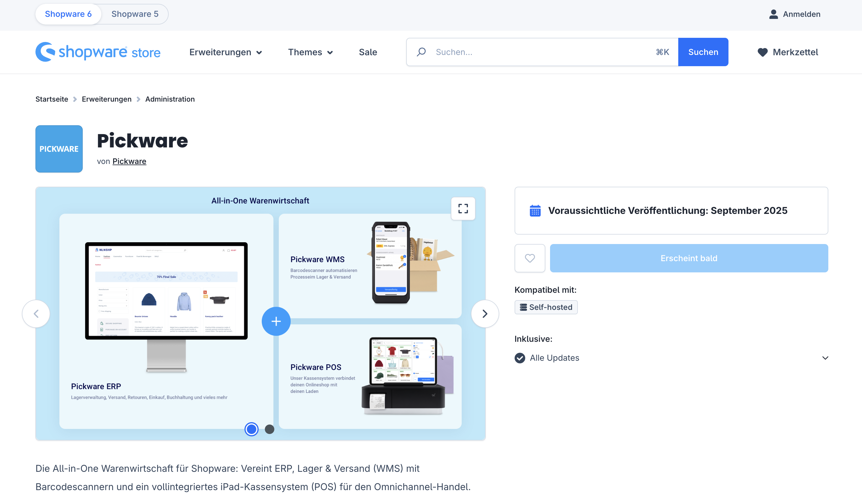
Task: Click the 'Voraussichtliche Veröffentlichung: September 2025' text
Action: [668, 210]
